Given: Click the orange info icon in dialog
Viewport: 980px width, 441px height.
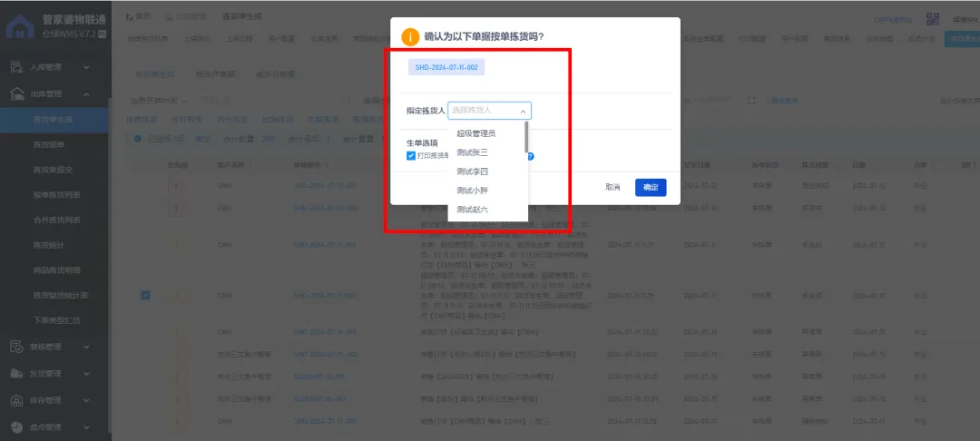Looking at the screenshot, I should pos(410,37).
